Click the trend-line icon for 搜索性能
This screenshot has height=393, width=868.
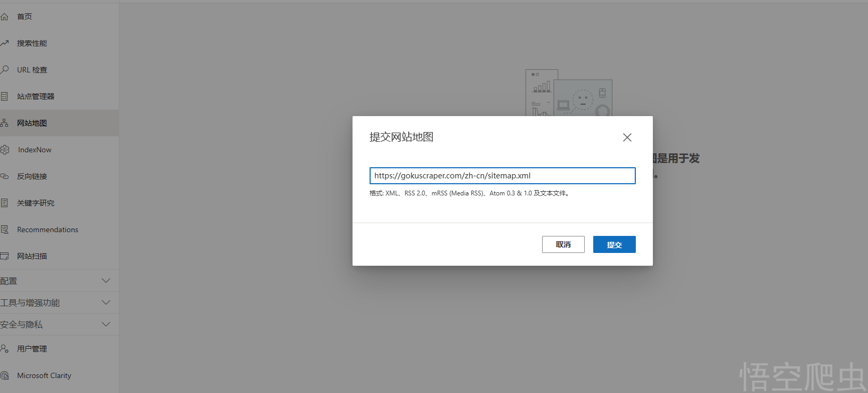tap(4, 43)
